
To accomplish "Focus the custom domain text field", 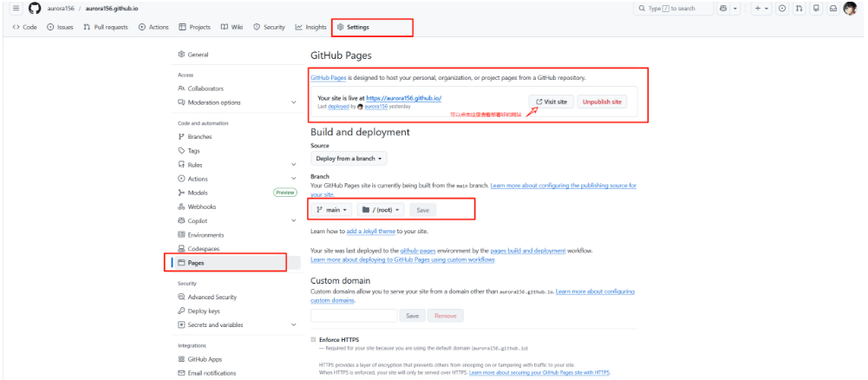I will pyautogui.click(x=354, y=316).
